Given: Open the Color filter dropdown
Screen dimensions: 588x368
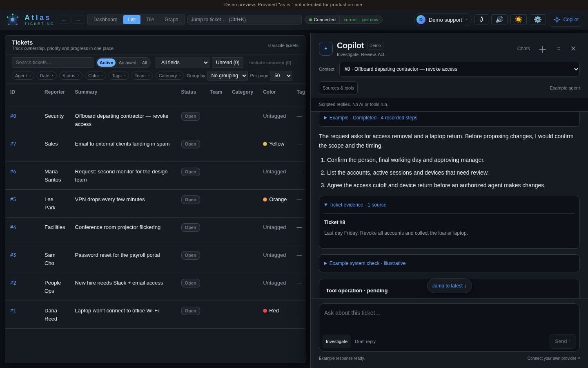Looking at the screenshot, I should pos(96,76).
